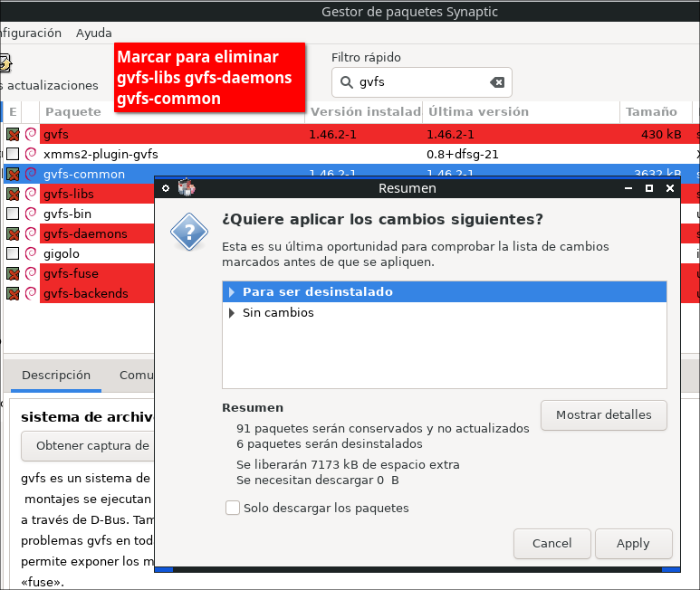Minimize the Resumen dialog
This screenshot has height=590, width=700.
pos(628,188)
